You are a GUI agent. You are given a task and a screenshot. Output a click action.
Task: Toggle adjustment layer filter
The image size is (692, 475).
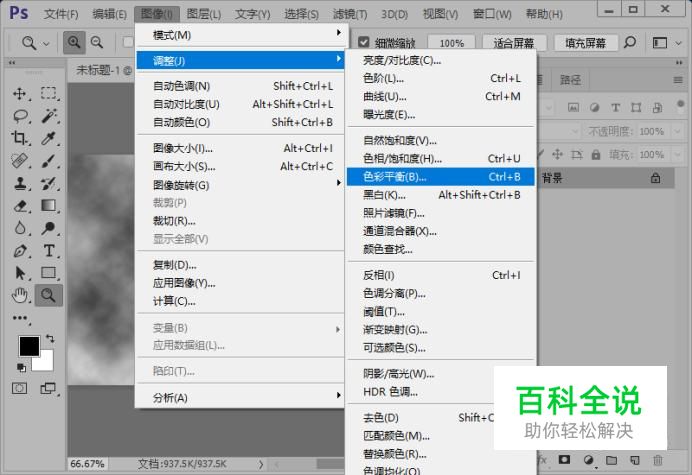(594, 107)
